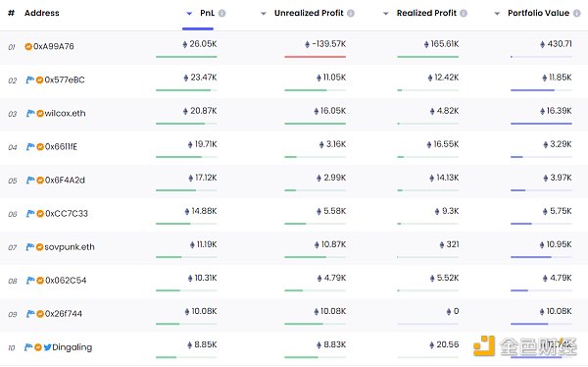Click the Twitter bird icon beside Dingaling
The height and width of the screenshot is (367, 588).
point(47,347)
